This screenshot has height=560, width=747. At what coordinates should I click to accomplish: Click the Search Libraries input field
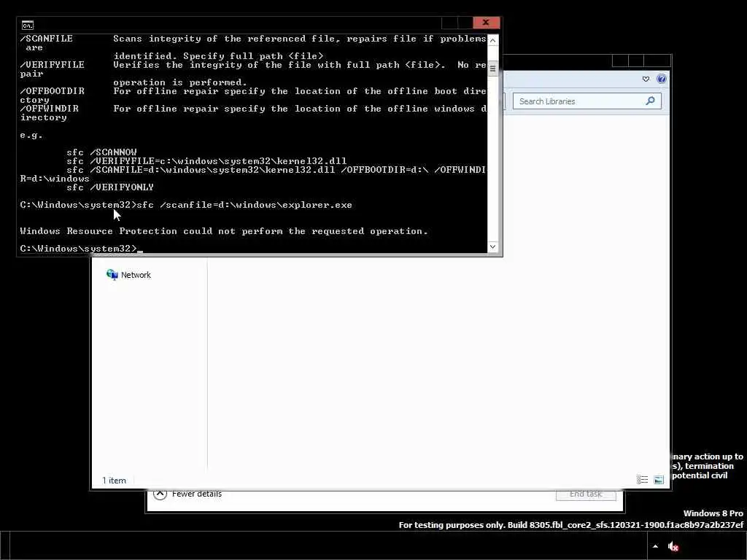[587, 101]
